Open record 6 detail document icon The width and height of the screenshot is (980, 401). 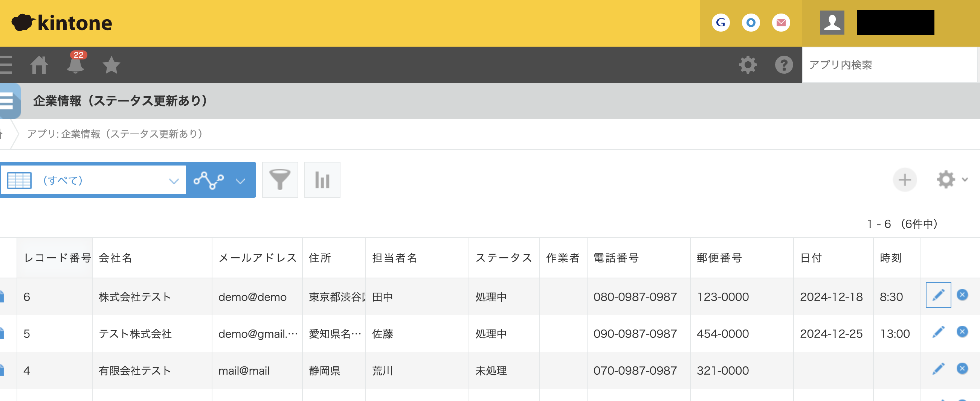2,296
